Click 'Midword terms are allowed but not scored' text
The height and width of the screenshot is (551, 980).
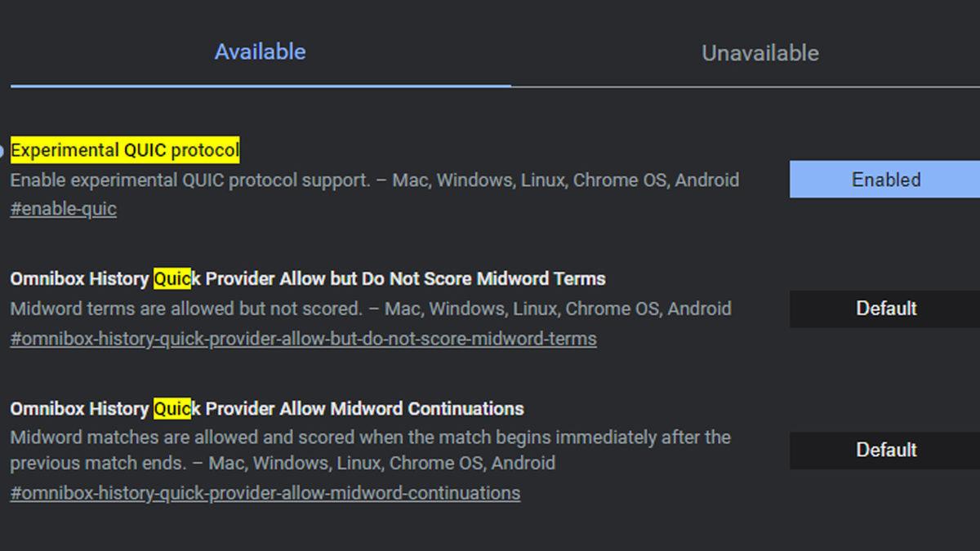click(x=185, y=309)
